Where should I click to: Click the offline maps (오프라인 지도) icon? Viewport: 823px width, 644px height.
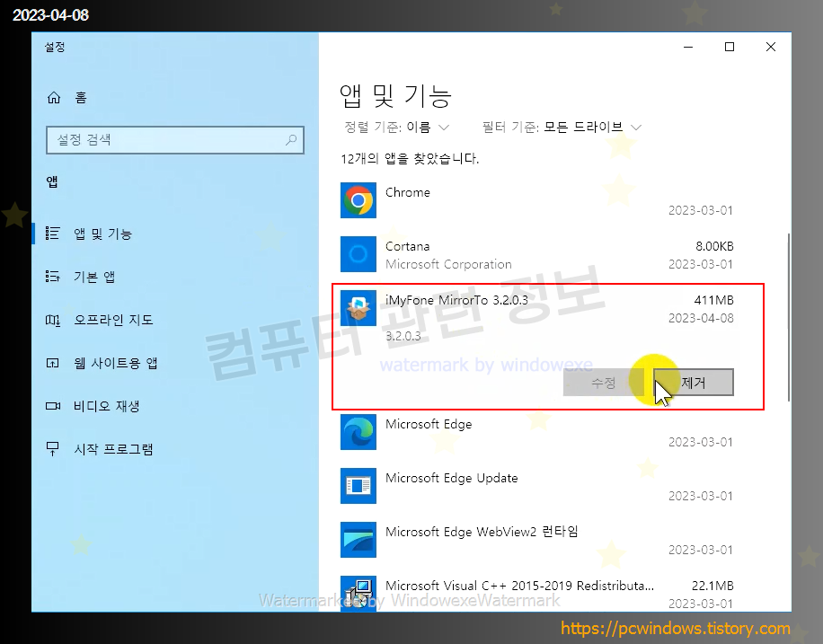pyautogui.click(x=52, y=320)
